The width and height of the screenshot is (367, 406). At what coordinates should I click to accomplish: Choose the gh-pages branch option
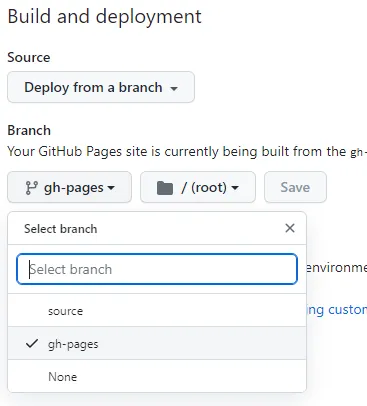click(157, 343)
